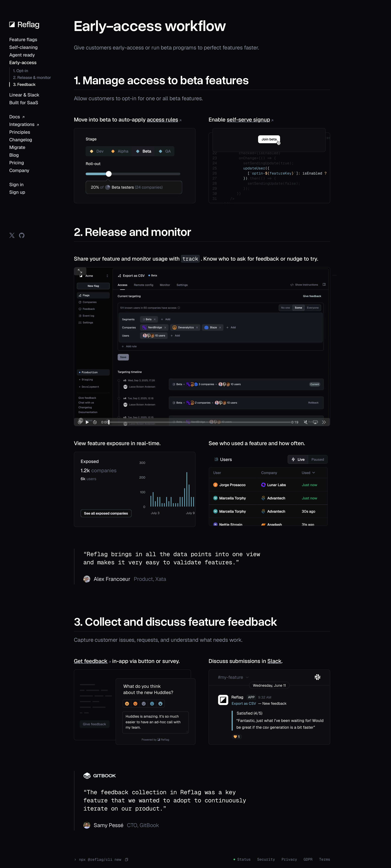Follow the self-serve signup link
Viewport: 391px width, 868px height.
(248, 120)
